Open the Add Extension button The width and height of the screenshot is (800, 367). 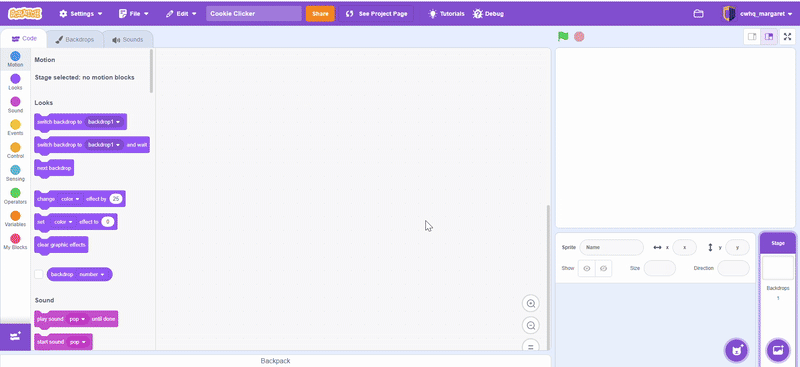(x=15, y=336)
